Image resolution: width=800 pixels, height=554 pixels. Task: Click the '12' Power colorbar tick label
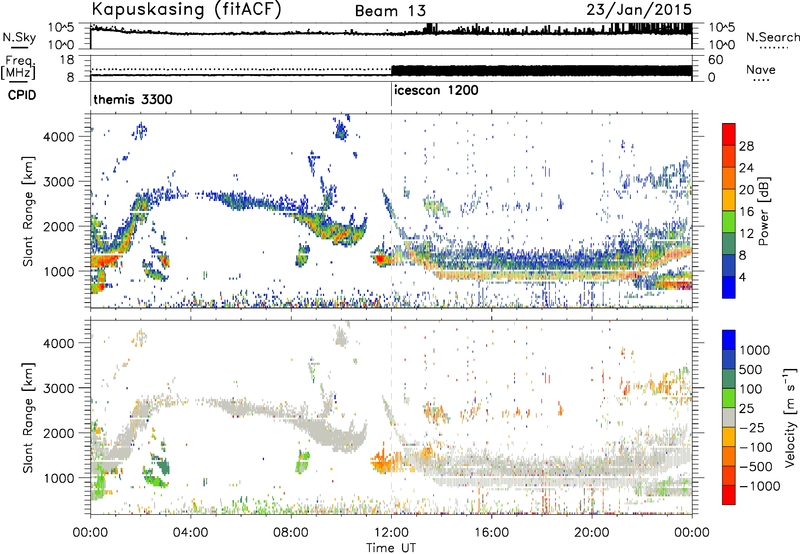(746, 234)
